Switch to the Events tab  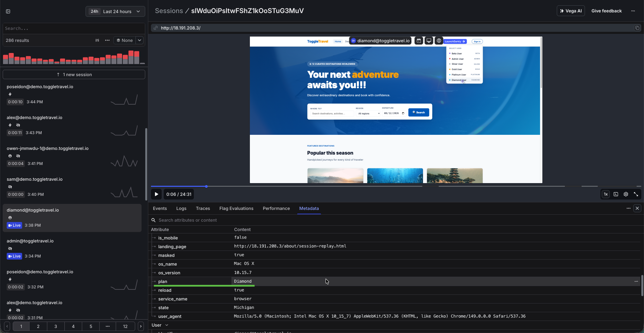pos(160,208)
